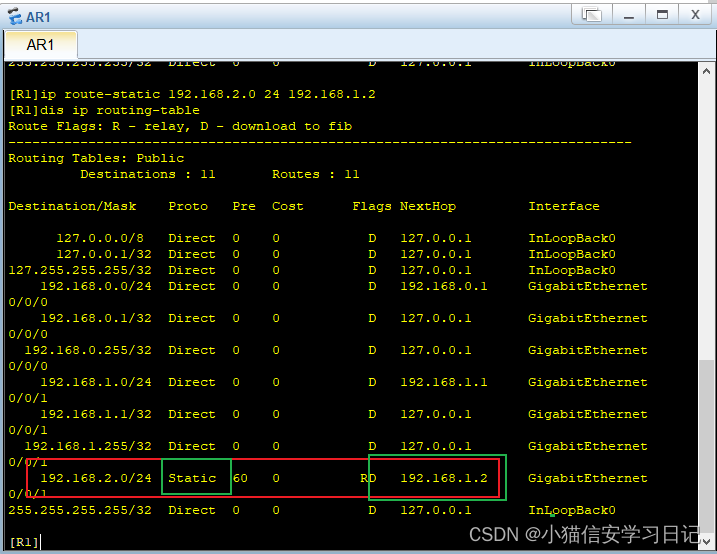Screen dimensions: 717x554
Task: Click the 192.168.0.0/24 destination entry
Action: click(x=96, y=286)
